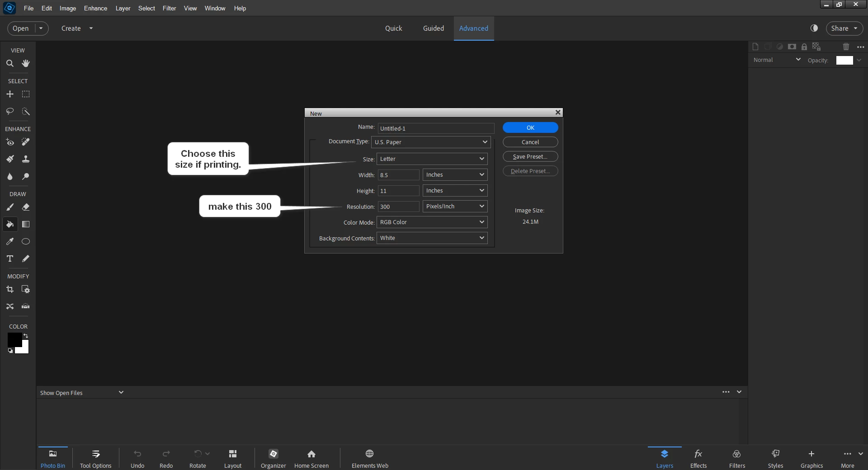Swap foreground and background colors
This screenshot has width=868, height=470.
click(26, 336)
